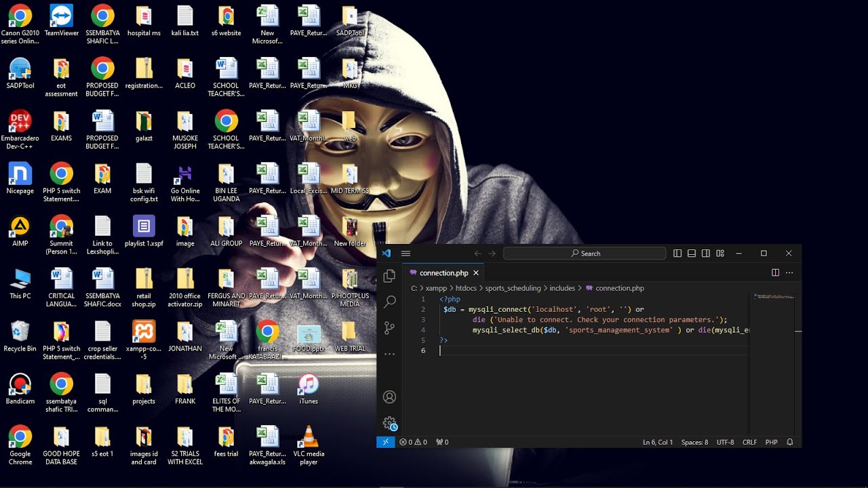The height and width of the screenshot is (488, 868).
Task: Click the mysqli_select_db line in editor
Action: click(610, 330)
